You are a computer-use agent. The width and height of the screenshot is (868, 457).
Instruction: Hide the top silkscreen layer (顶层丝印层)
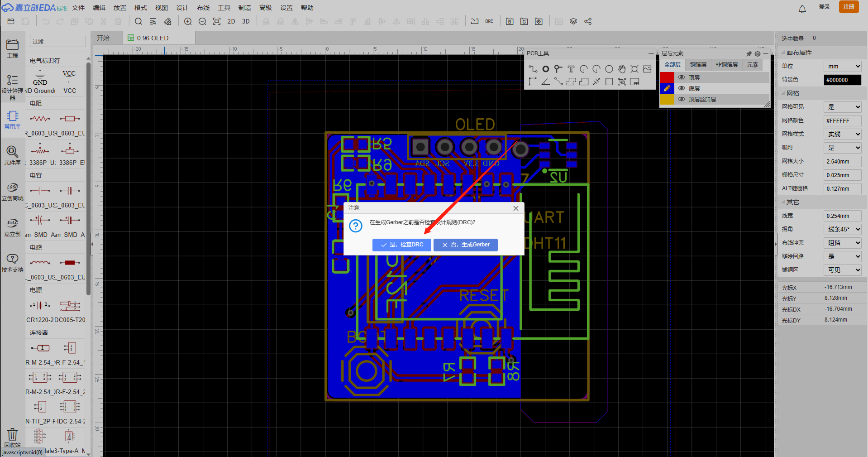tap(682, 99)
